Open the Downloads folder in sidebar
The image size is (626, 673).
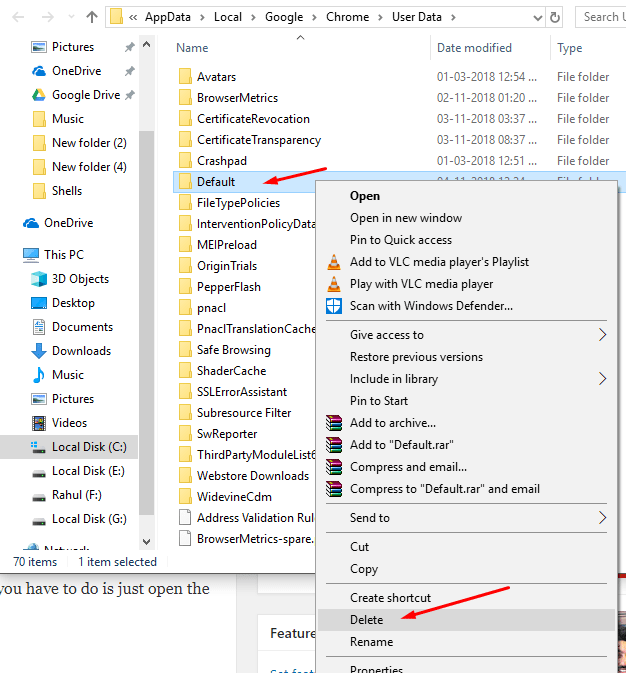81,351
